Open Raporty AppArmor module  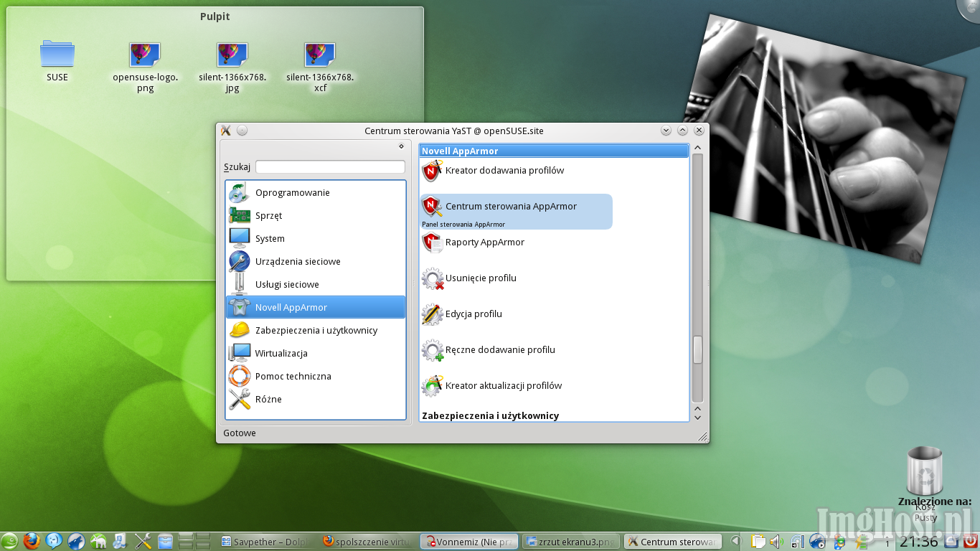(473, 242)
